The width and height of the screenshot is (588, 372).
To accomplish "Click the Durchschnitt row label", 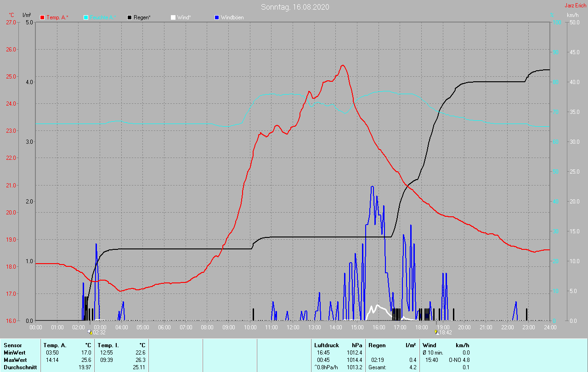I will [x=20, y=367].
